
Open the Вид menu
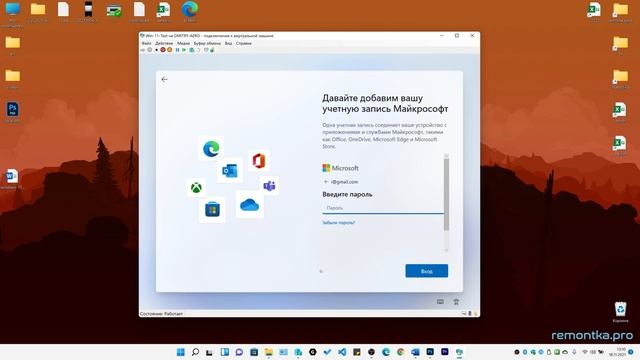[228, 43]
